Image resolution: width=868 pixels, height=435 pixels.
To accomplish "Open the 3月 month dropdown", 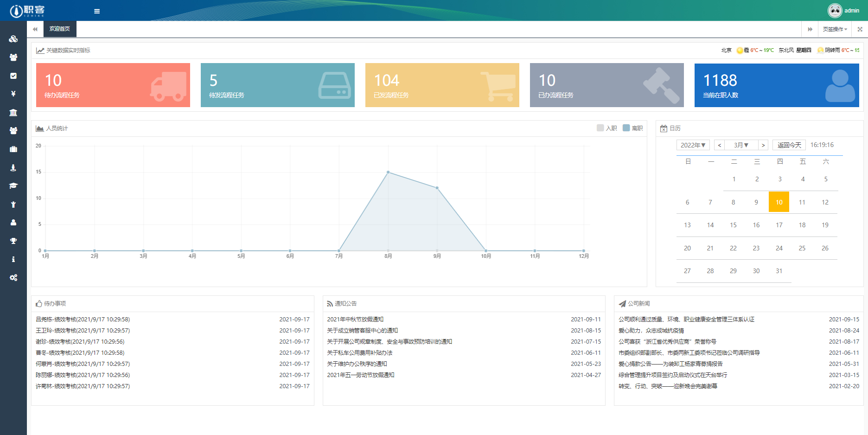I will [741, 145].
